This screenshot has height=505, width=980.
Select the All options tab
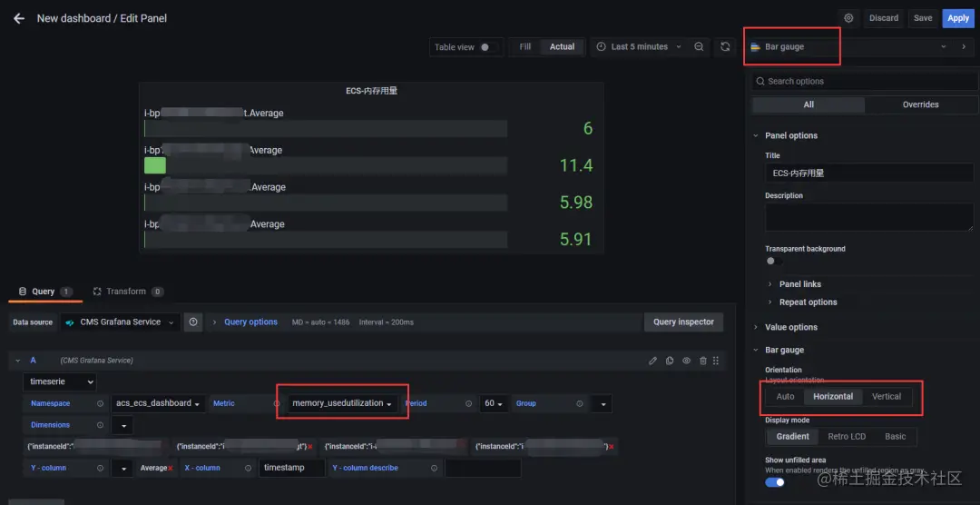coord(808,105)
